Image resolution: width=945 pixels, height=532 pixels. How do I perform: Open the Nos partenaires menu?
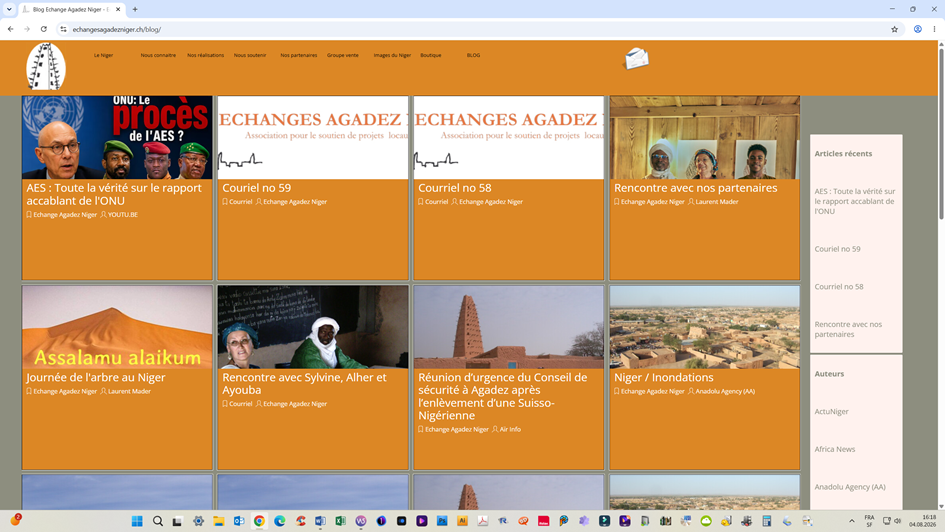[298, 55]
